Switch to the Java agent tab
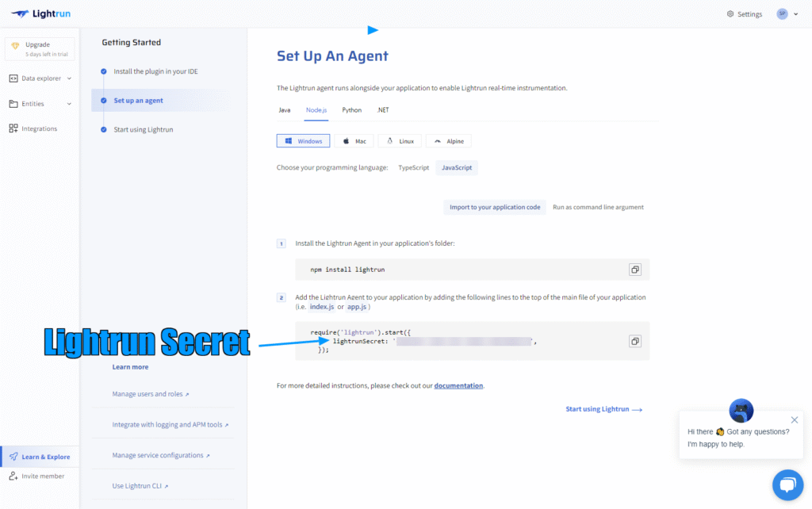Image resolution: width=812 pixels, height=509 pixels. (x=285, y=110)
